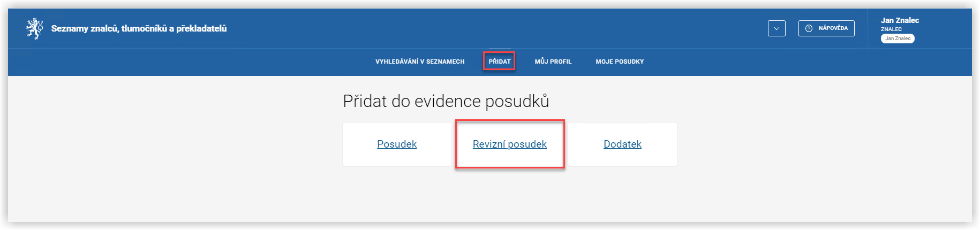Viewport: 980px width, 230px height.
Task: Select the Přidat menu item
Action: [499, 62]
